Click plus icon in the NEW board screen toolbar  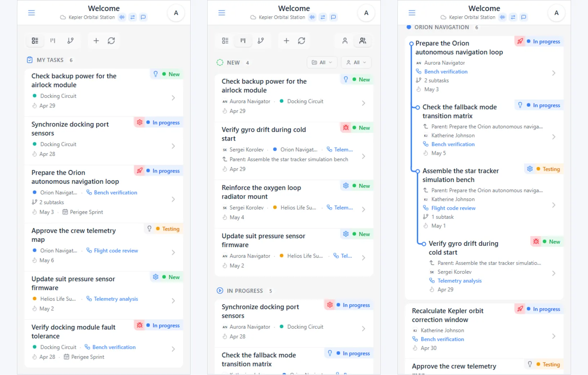point(286,41)
